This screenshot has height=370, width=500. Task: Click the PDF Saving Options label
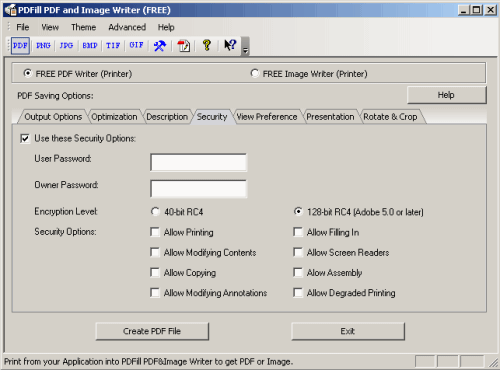coord(55,96)
